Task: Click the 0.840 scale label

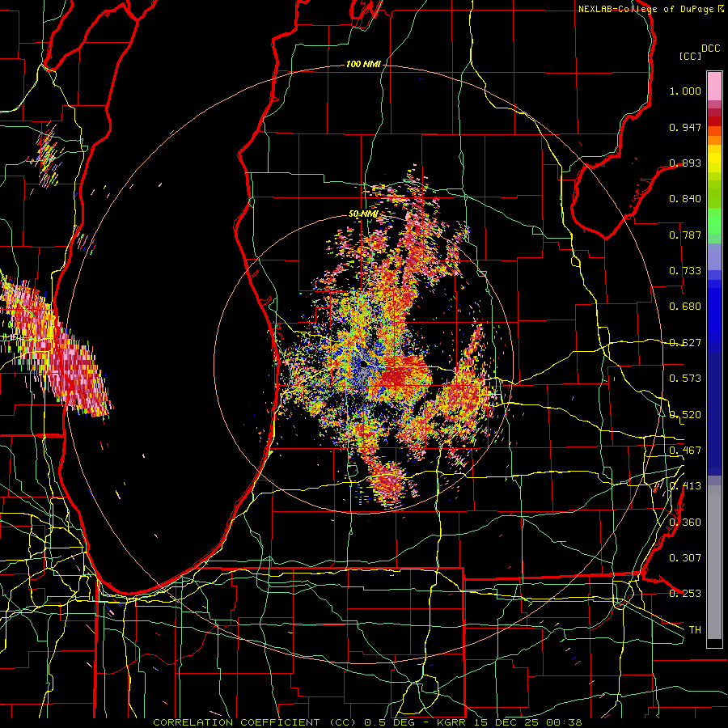Action: [x=685, y=199]
